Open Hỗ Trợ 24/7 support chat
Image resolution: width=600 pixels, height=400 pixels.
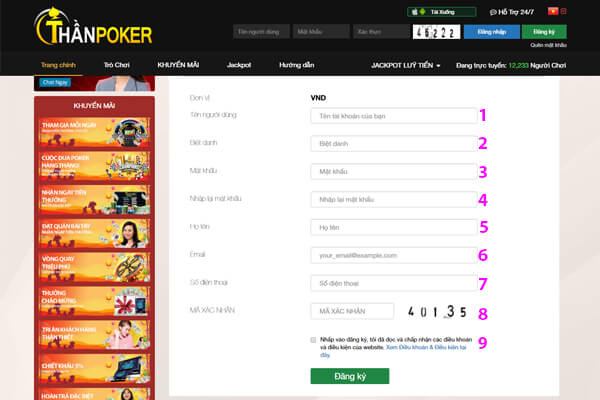[512, 12]
